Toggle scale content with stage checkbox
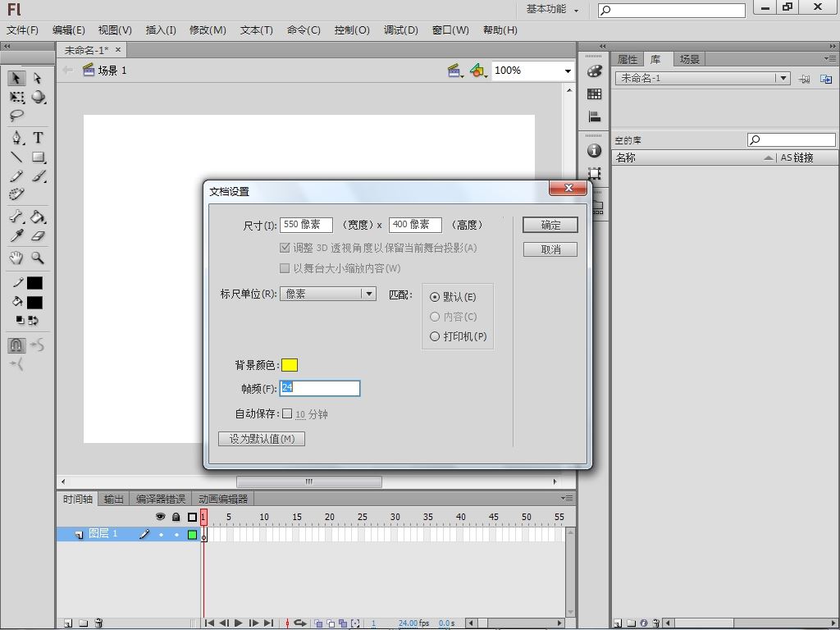This screenshot has width=840, height=630. coord(285,268)
